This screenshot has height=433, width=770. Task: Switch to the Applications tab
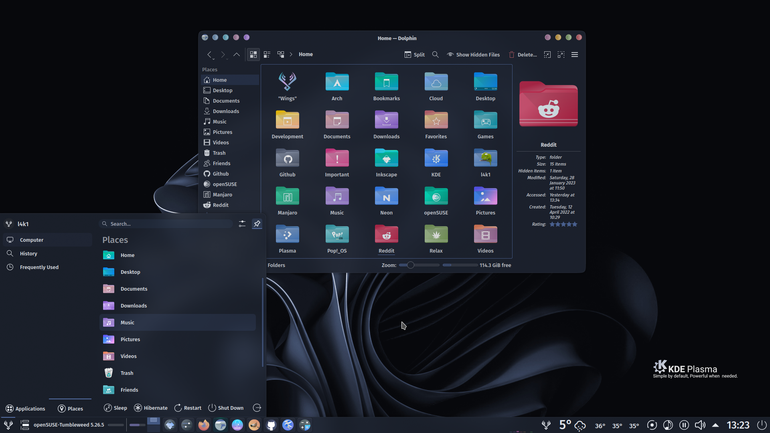click(x=26, y=408)
